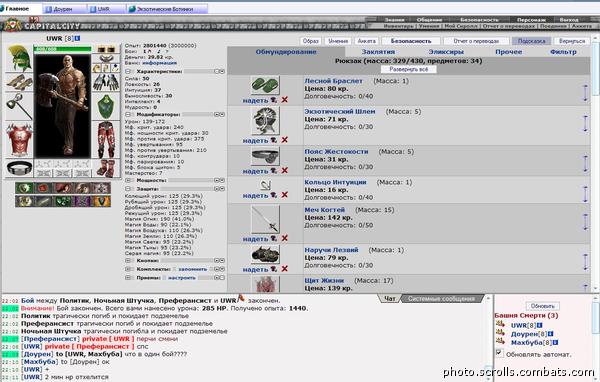
Task: Collapse the Модификаторы section
Action: (x=128, y=114)
